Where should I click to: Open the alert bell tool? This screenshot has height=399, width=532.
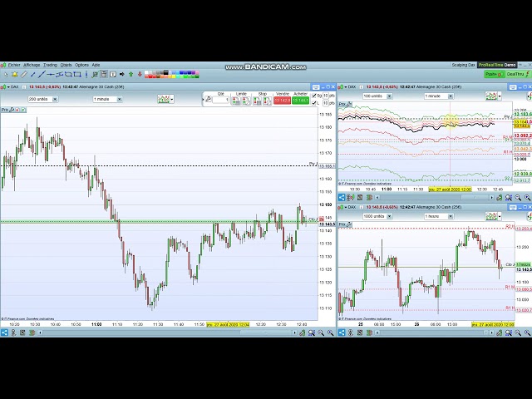(15, 74)
